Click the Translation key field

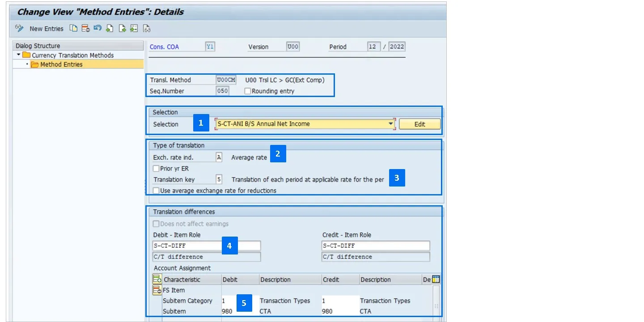[219, 179]
